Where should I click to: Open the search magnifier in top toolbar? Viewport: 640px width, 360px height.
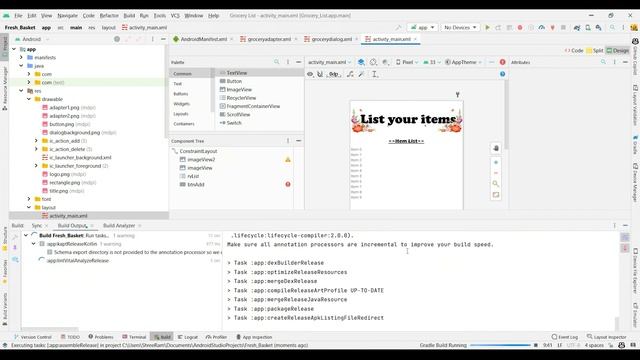[612, 27]
